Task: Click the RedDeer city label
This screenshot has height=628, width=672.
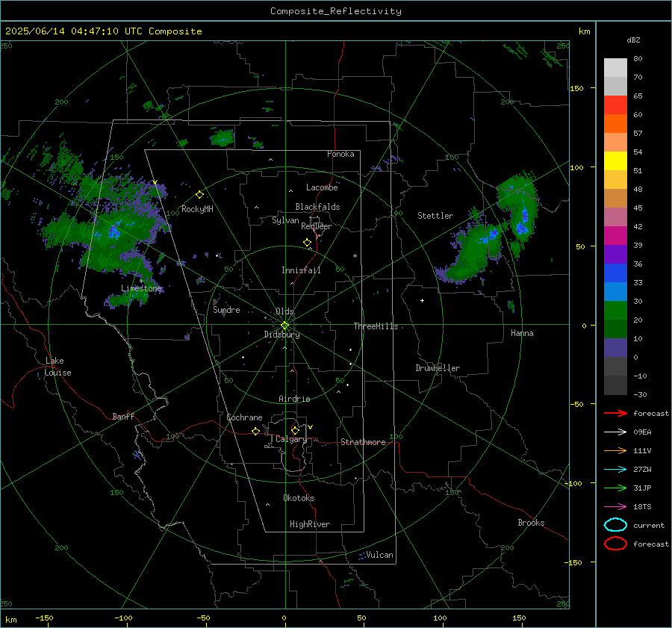Action: [x=317, y=226]
